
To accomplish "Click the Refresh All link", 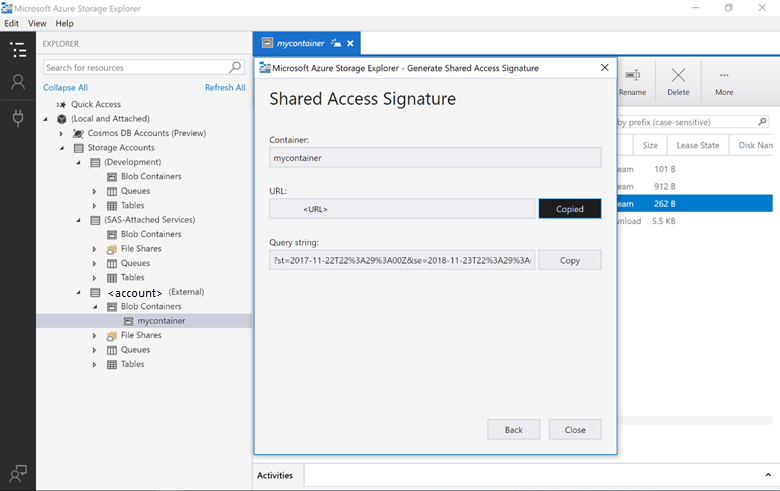I will (225, 88).
